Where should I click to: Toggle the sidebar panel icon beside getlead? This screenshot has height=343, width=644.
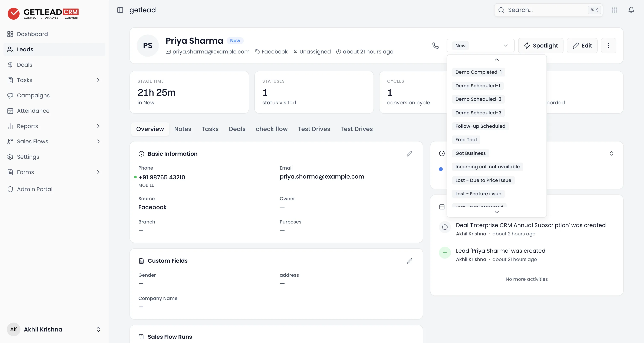click(x=120, y=10)
